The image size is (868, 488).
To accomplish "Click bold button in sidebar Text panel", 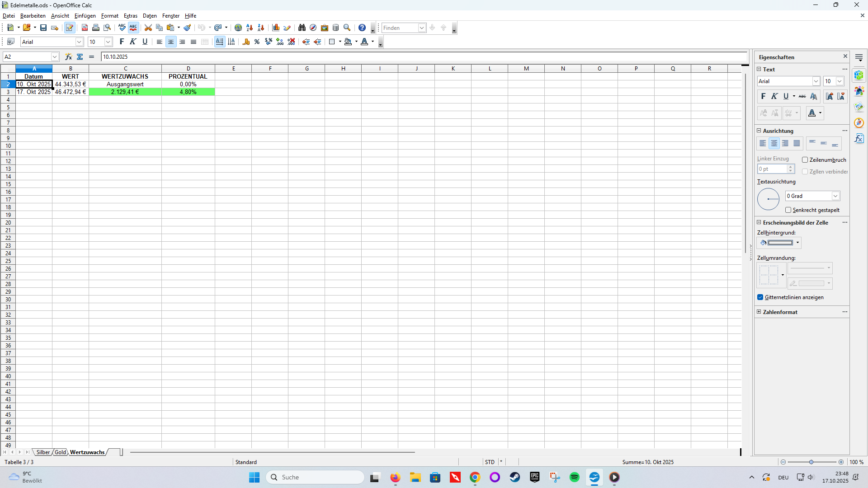I will (x=763, y=96).
